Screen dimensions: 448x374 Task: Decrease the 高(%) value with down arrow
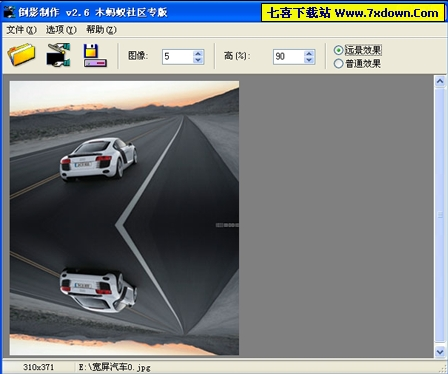(x=309, y=60)
